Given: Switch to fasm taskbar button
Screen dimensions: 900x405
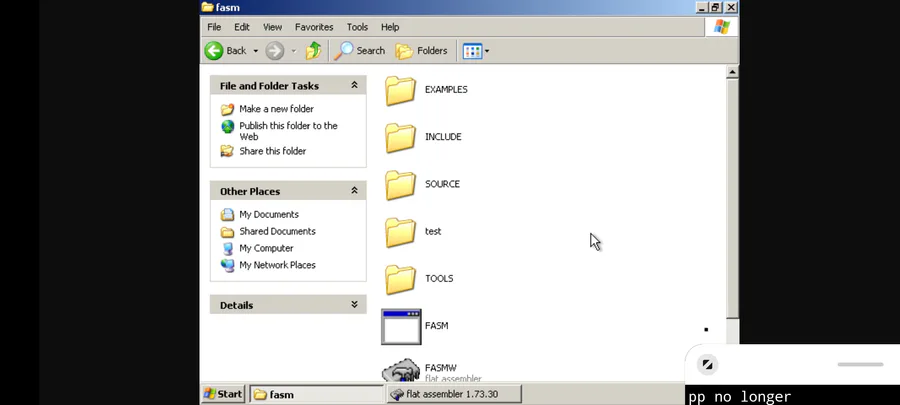Looking at the screenshot, I should tap(317, 394).
